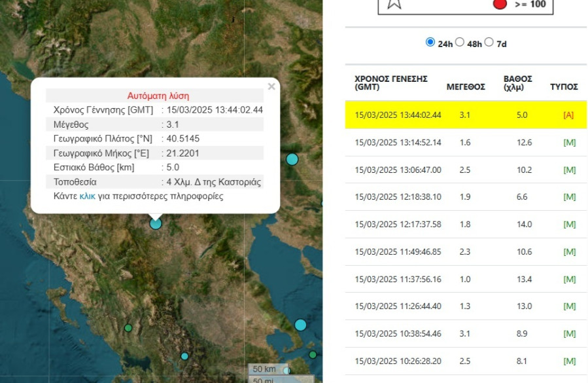Viewport: 588px width, 383px height.
Task: Click the Kastoria earthquake marker on the map
Action: pyautogui.click(x=154, y=223)
